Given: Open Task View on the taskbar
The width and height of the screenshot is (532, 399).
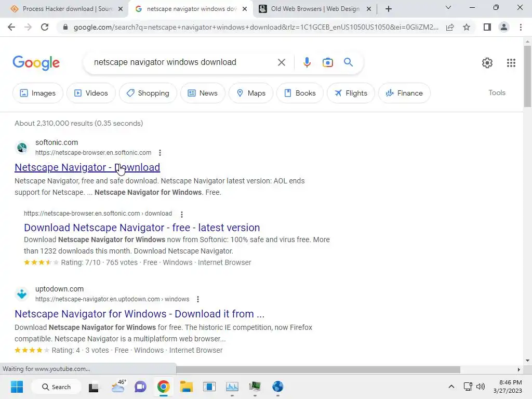Looking at the screenshot, I should pyautogui.click(x=94, y=387).
